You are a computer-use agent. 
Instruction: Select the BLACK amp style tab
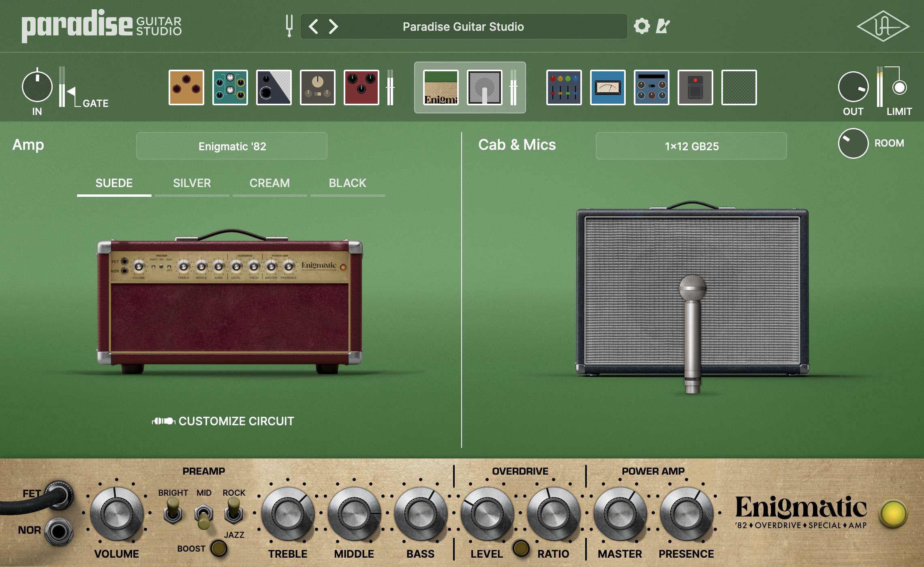[x=347, y=183]
